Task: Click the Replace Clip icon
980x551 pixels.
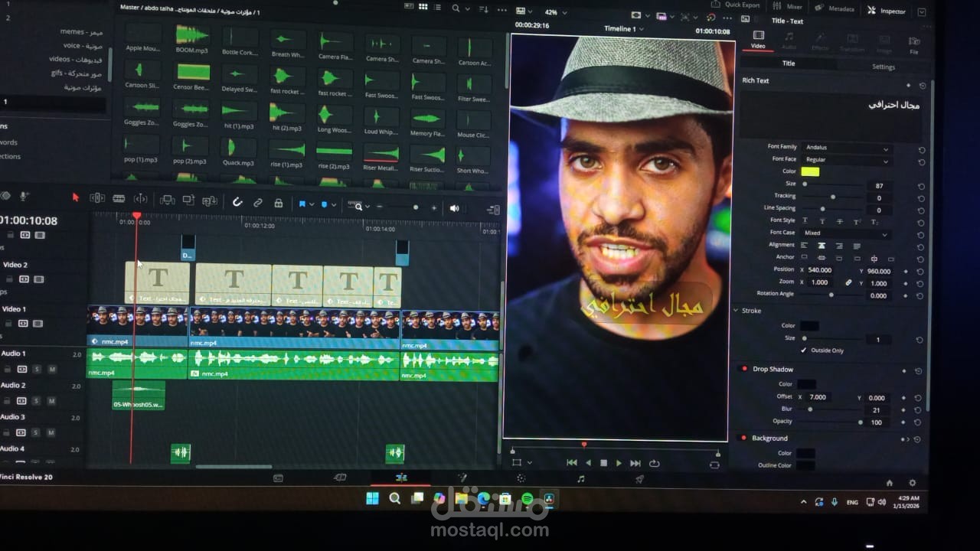Action: coord(209,201)
